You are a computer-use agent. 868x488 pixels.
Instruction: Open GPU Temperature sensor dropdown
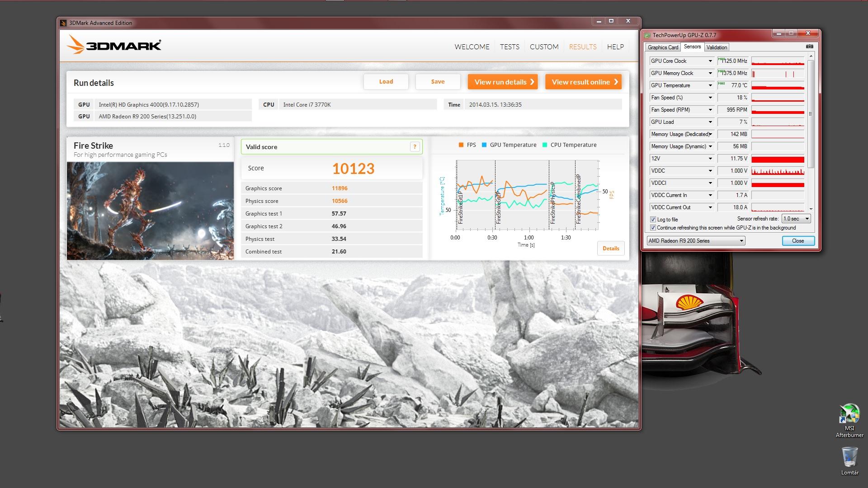point(710,85)
